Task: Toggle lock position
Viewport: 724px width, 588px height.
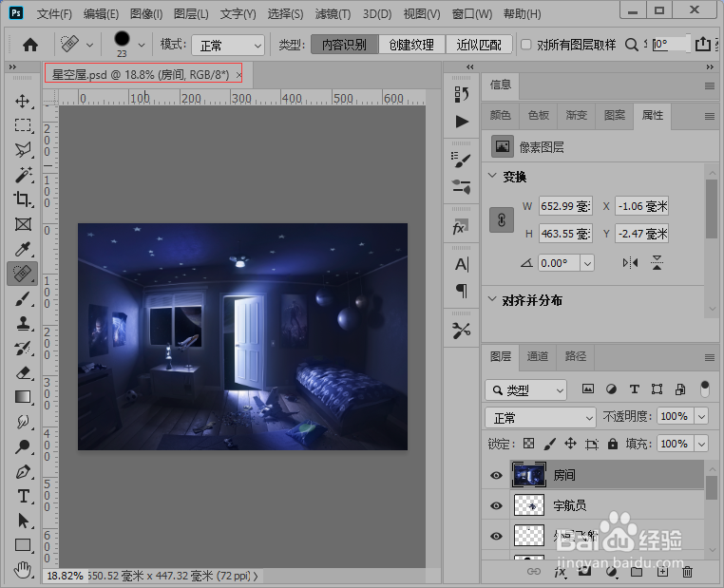Action: pyautogui.click(x=570, y=444)
